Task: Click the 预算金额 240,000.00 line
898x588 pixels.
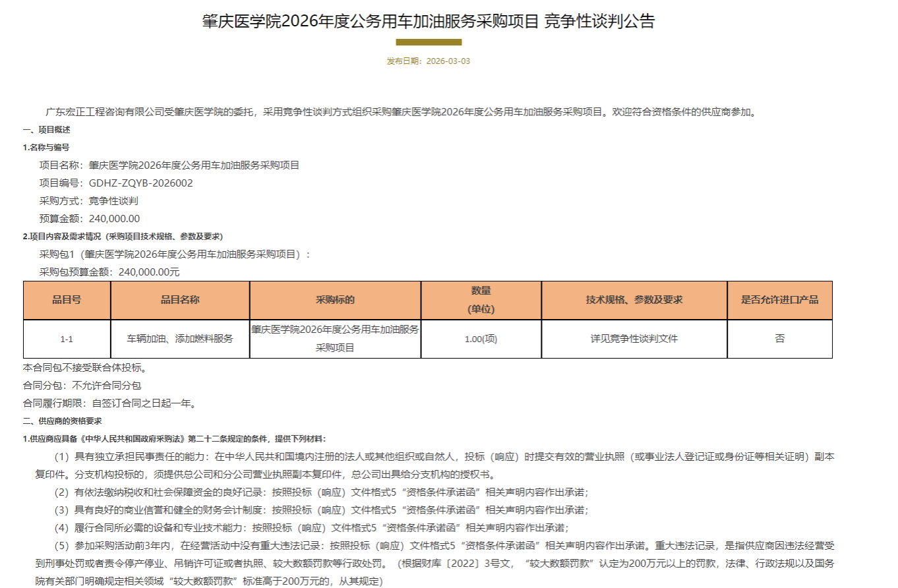Action: point(90,219)
